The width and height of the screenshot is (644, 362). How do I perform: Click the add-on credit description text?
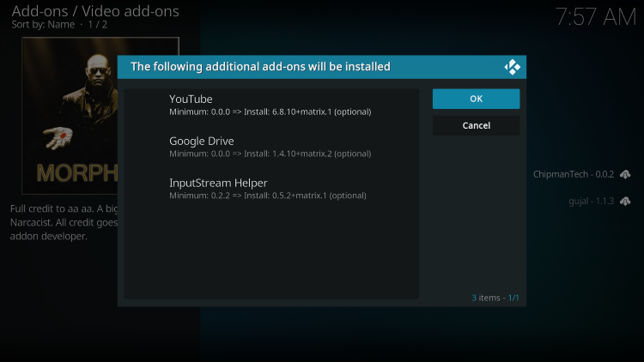pyautogui.click(x=64, y=222)
